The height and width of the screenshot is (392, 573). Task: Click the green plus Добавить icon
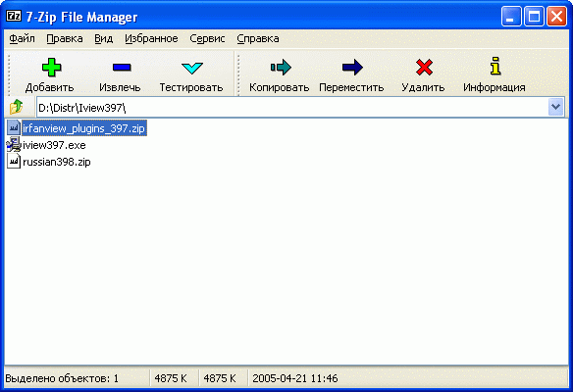52,68
